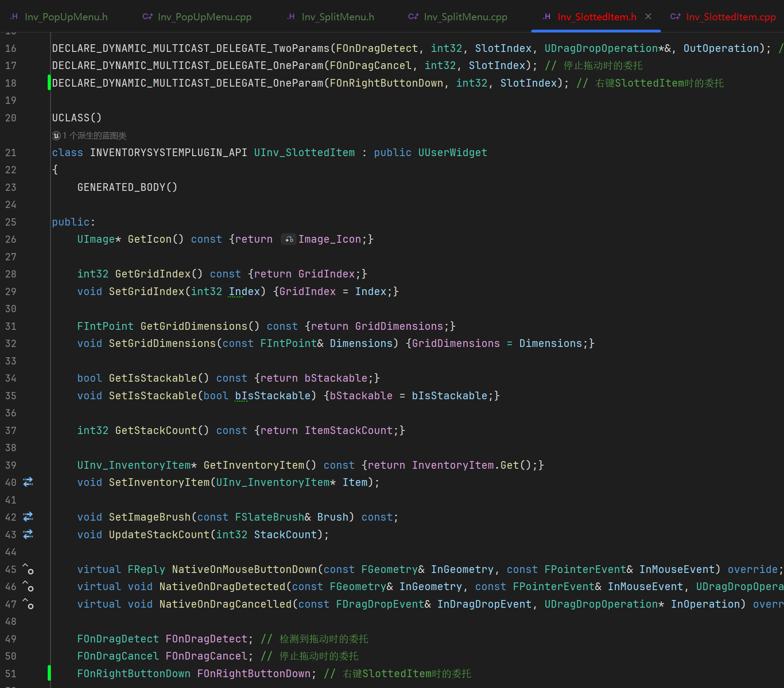Screen dimensions: 784x688
Task: Open the Inv_PopUpMenu.cpp tab
Action: click(x=197, y=17)
